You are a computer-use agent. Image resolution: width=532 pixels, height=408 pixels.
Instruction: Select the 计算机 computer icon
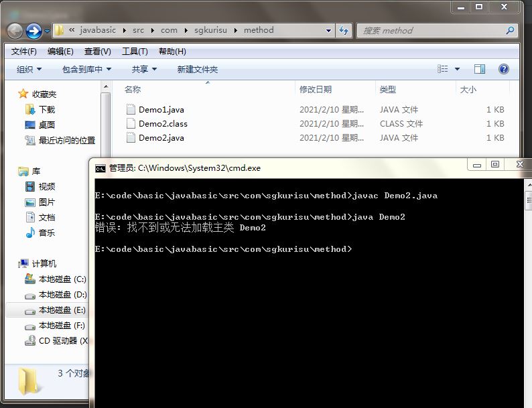pyautogui.click(x=23, y=263)
